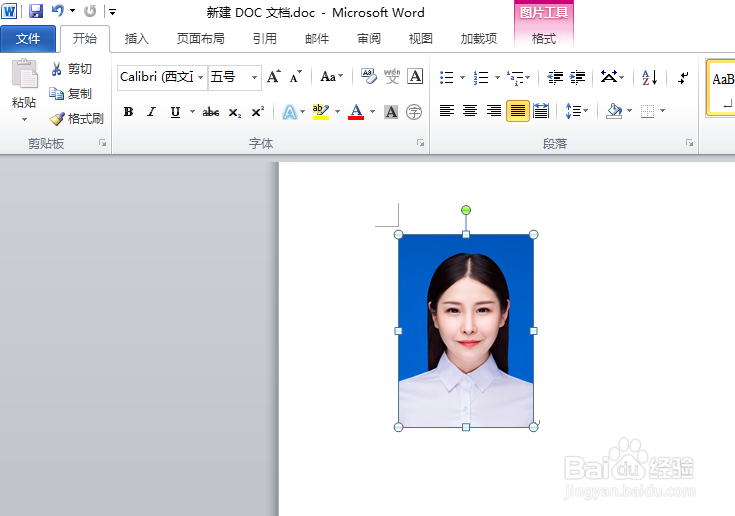Viewport: 735px width, 516px height.
Task: Open the 文件 (File) tab
Action: click(x=28, y=38)
